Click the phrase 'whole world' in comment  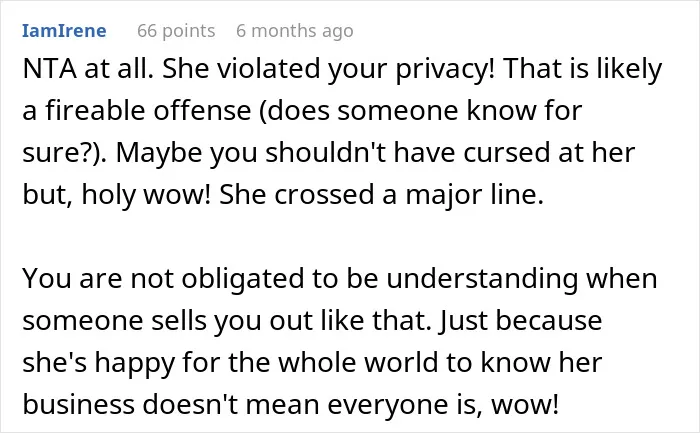coord(358,362)
